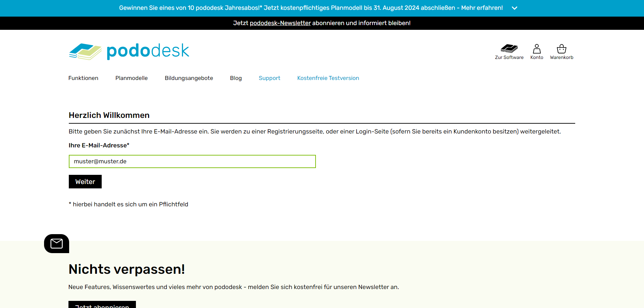Click the Jetzt abonnieren button

(x=102, y=305)
